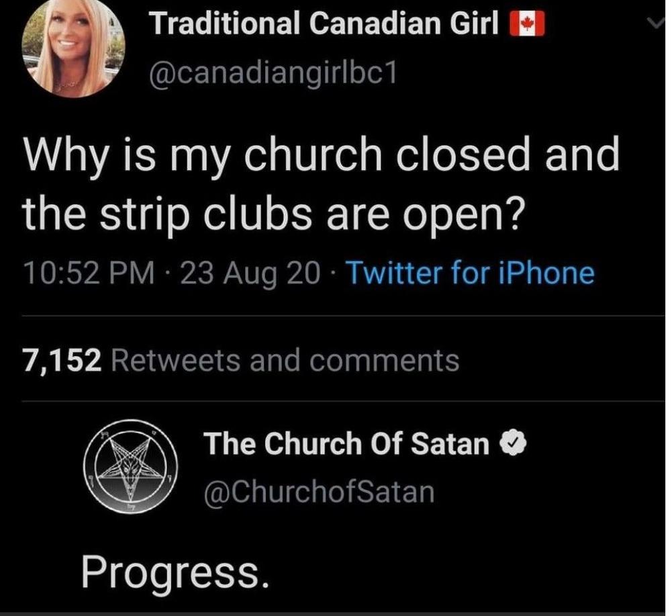This screenshot has width=672, height=616.
Task: Visit the @ChurchofSatan handle
Action: (319, 492)
